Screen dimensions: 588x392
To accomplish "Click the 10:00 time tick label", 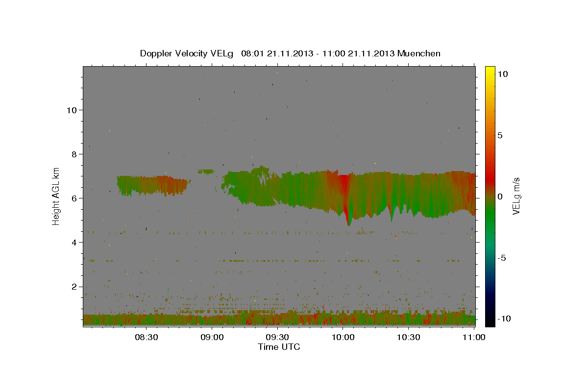I will coord(343,337).
